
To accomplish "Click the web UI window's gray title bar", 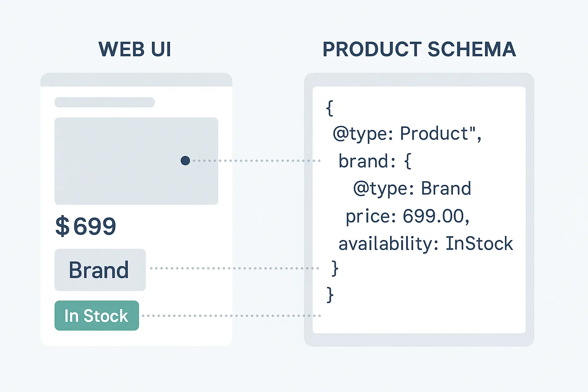I will tap(136, 80).
